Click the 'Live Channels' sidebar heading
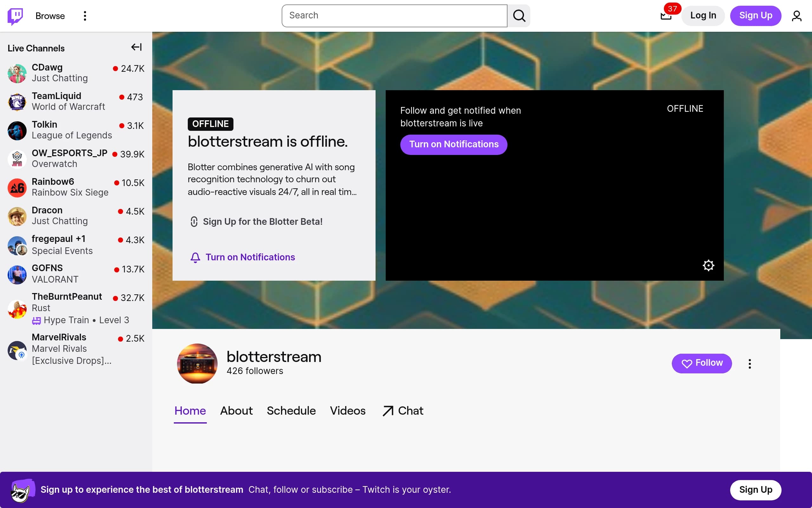The image size is (812, 508). coord(36,48)
